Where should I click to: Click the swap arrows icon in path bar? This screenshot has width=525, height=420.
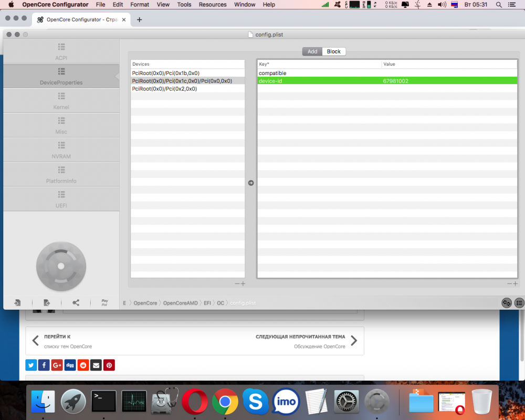(x=507, y=303)
